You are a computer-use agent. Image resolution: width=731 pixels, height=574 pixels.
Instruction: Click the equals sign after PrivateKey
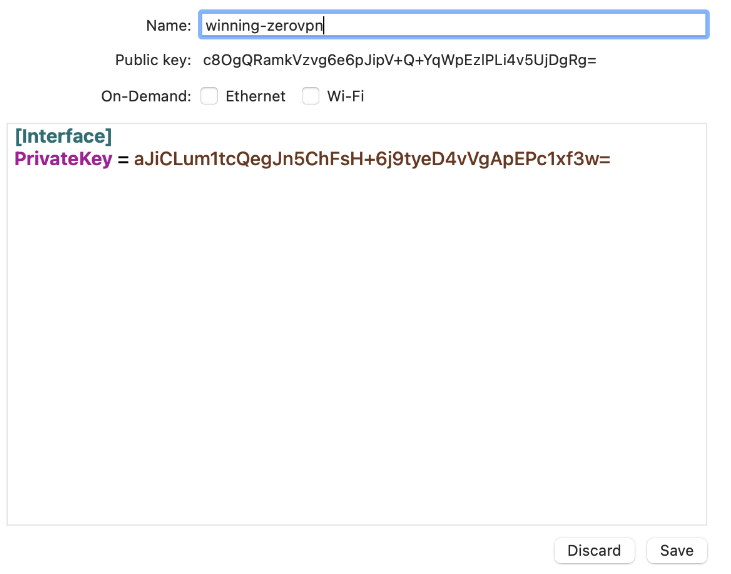point(123,159)
